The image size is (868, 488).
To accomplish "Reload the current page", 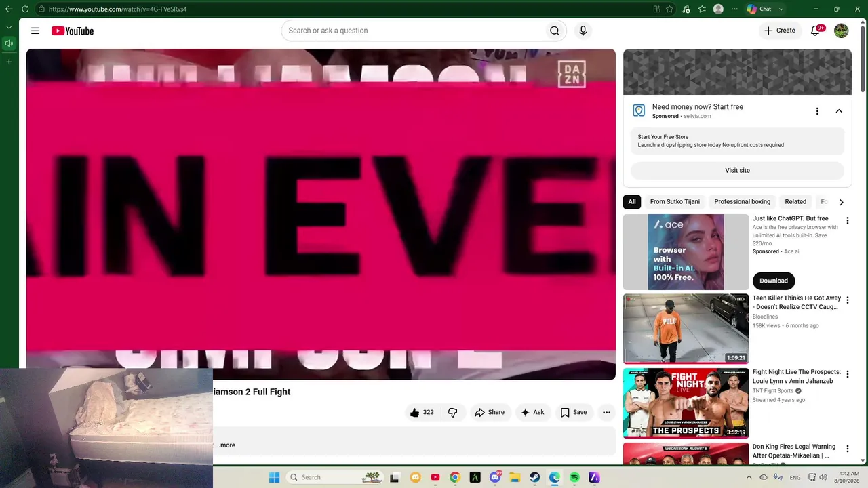I will click(x=25, y=9).
